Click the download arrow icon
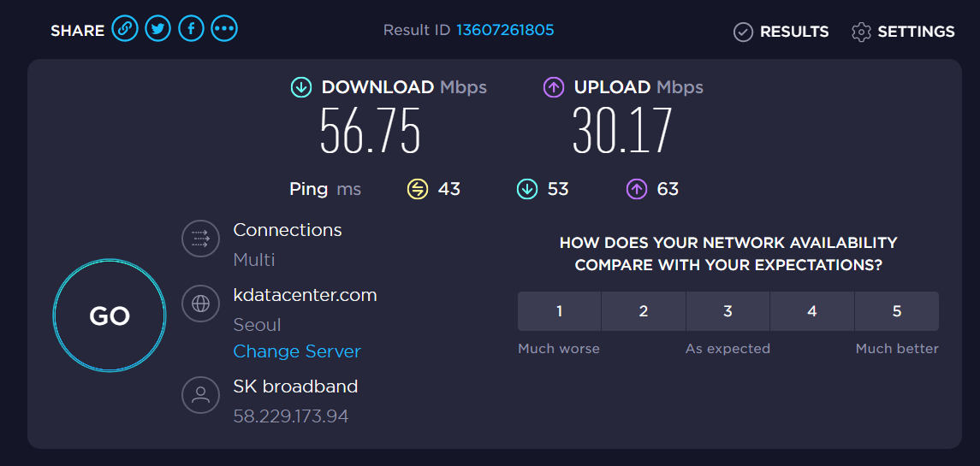Viewport: 980px width, 466px height. click(300, 87)
